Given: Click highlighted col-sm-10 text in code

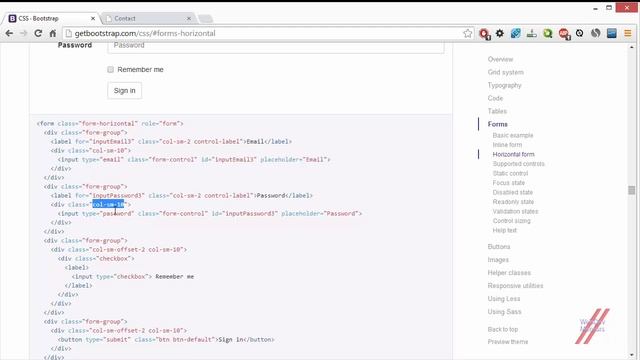Looking at the screenshot, I should [x=108, y=204].
